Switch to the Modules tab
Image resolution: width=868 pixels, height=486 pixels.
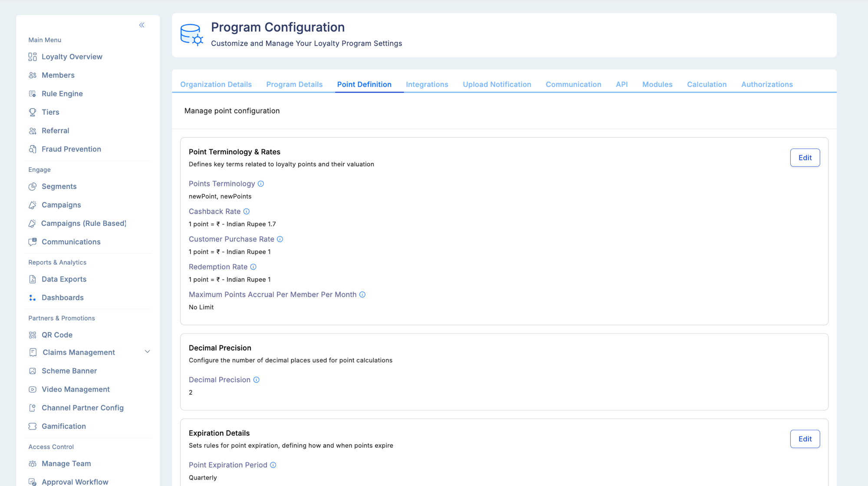click(657, 84)
